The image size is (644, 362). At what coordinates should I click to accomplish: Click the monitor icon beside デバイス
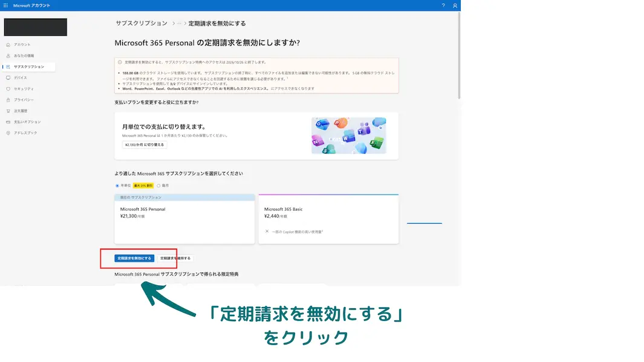pyautogui.click(x=8, y=77)
